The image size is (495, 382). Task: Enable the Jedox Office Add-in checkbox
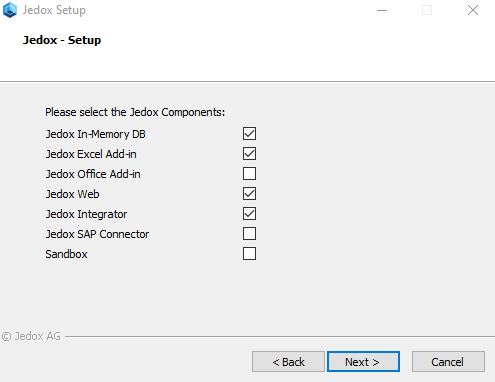click(x=249, y=174)
